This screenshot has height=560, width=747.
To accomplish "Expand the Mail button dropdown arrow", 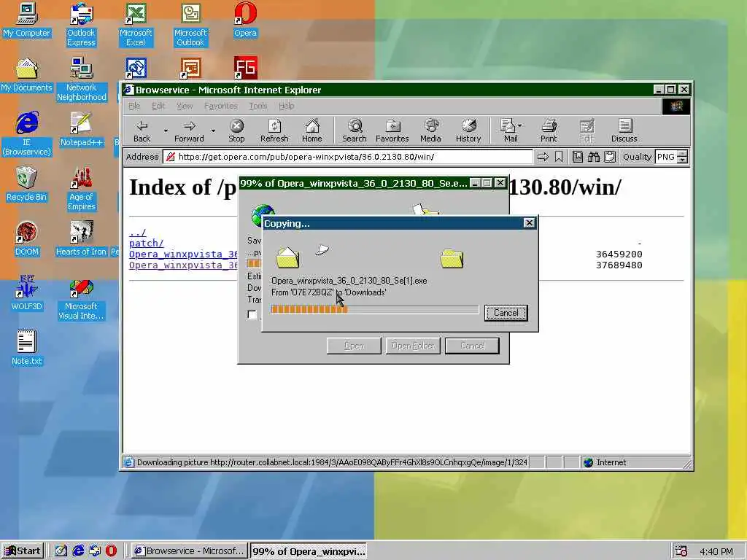I will 519,125.
